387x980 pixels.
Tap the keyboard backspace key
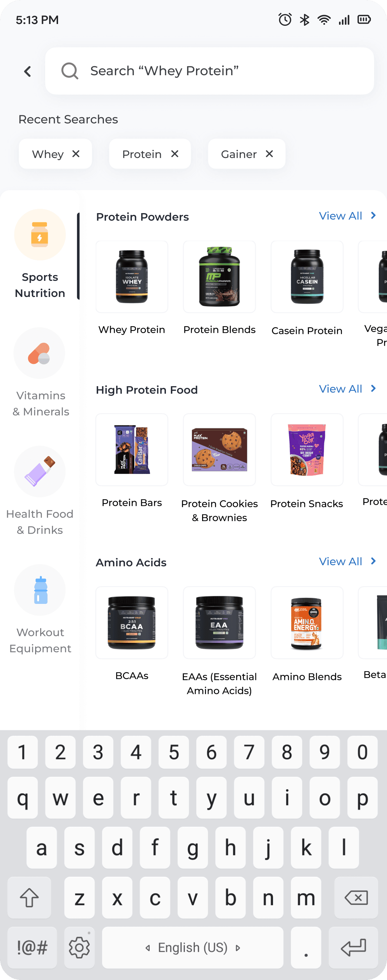pyautogui.click(x=356, y=898)
